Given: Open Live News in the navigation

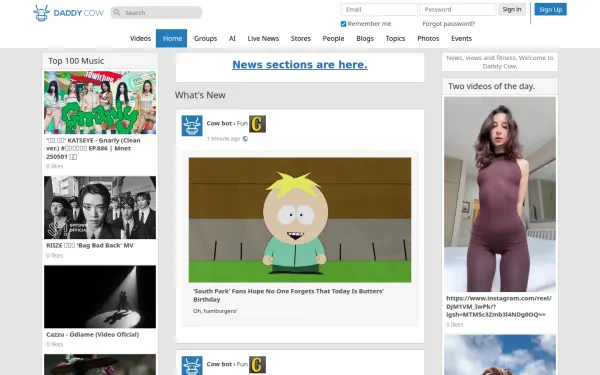Looking at the screenshot, I should 263,38.
